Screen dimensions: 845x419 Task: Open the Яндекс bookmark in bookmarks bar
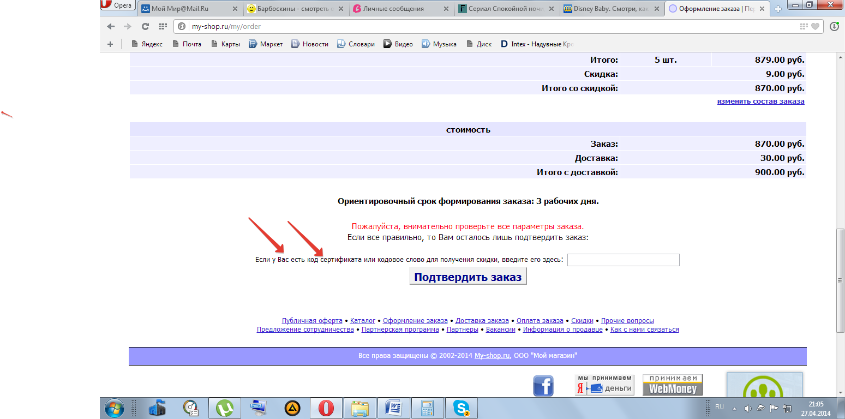[x=150, y=44]
